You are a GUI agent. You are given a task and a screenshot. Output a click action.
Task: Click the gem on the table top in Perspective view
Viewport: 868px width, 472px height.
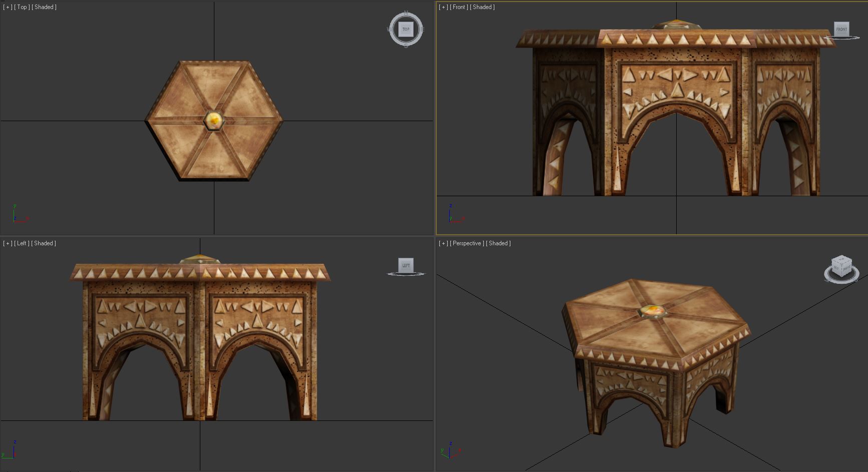click(x=653, y=311)
